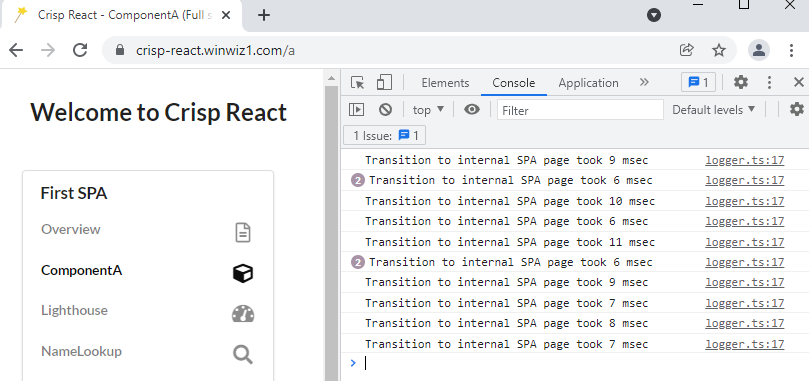
Task: Open logger.ts:17 link for 11 msec entry
Action: (745, 242)
